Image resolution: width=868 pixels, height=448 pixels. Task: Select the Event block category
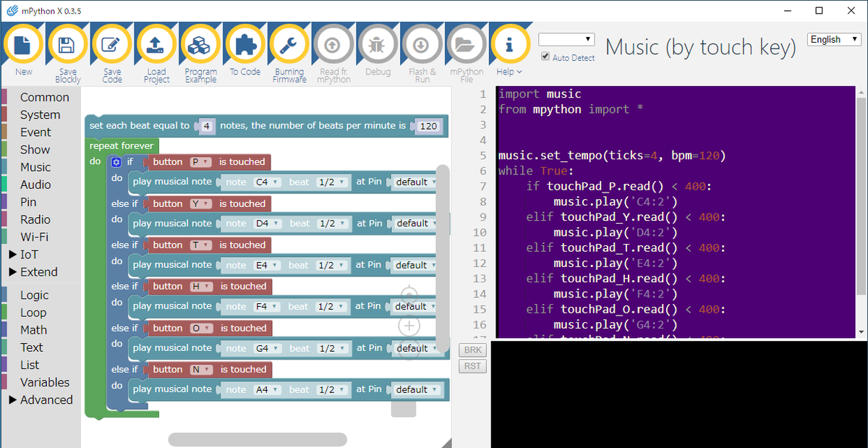click(35, 132)
